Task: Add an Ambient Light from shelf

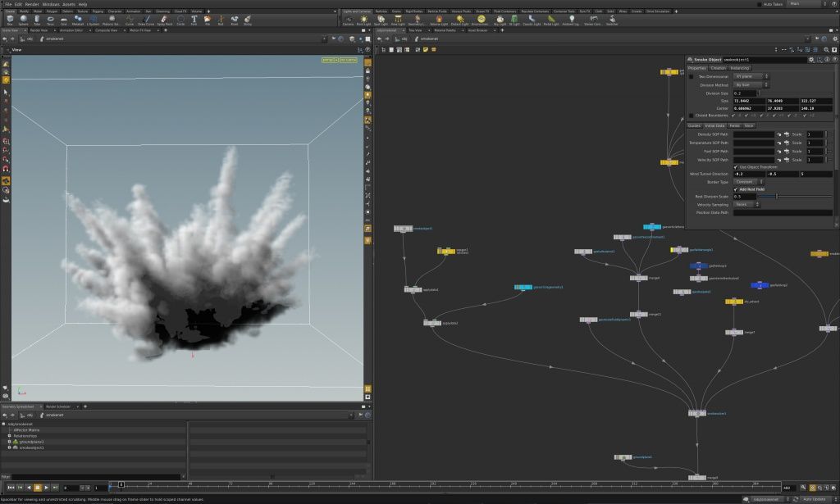Action: click(x=572, y=20)
